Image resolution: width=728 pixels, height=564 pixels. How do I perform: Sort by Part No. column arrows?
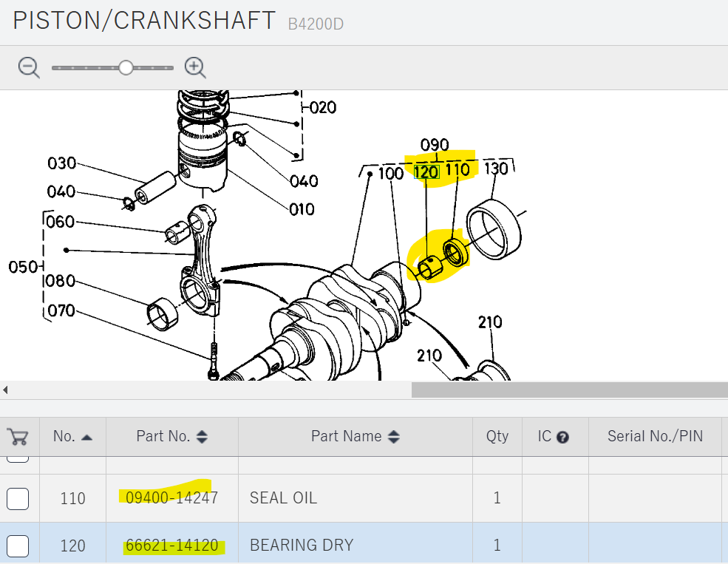202,437
